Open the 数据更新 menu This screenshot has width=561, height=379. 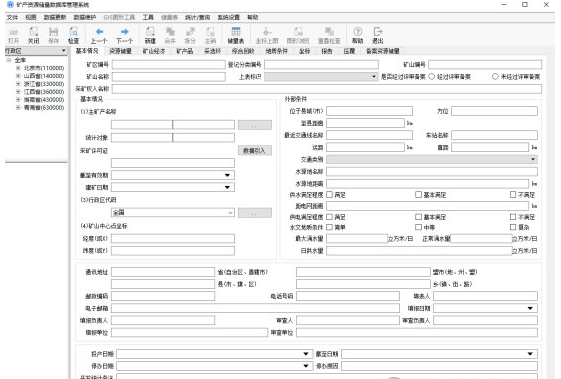coord(55,17)
